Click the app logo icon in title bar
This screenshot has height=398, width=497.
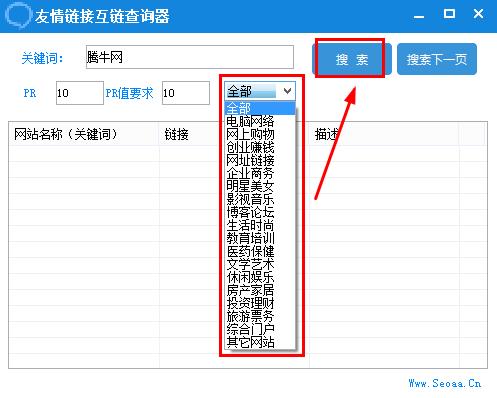point(18,15)
